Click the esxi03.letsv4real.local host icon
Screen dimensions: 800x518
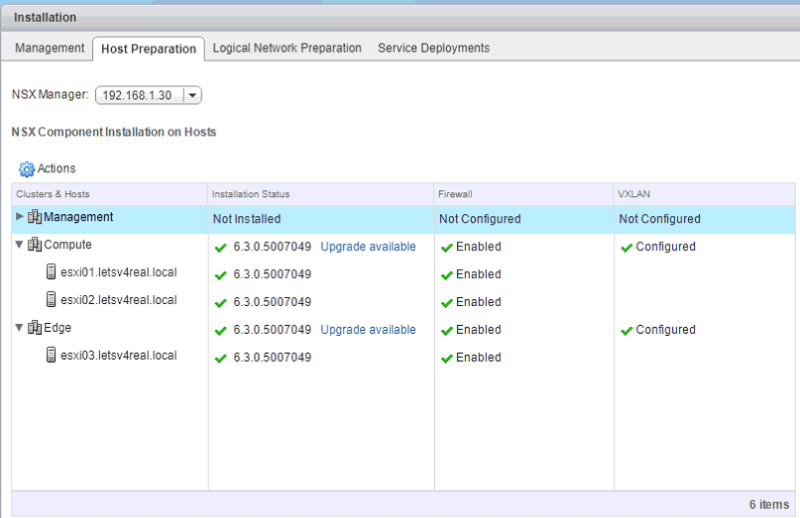(51, 356)
